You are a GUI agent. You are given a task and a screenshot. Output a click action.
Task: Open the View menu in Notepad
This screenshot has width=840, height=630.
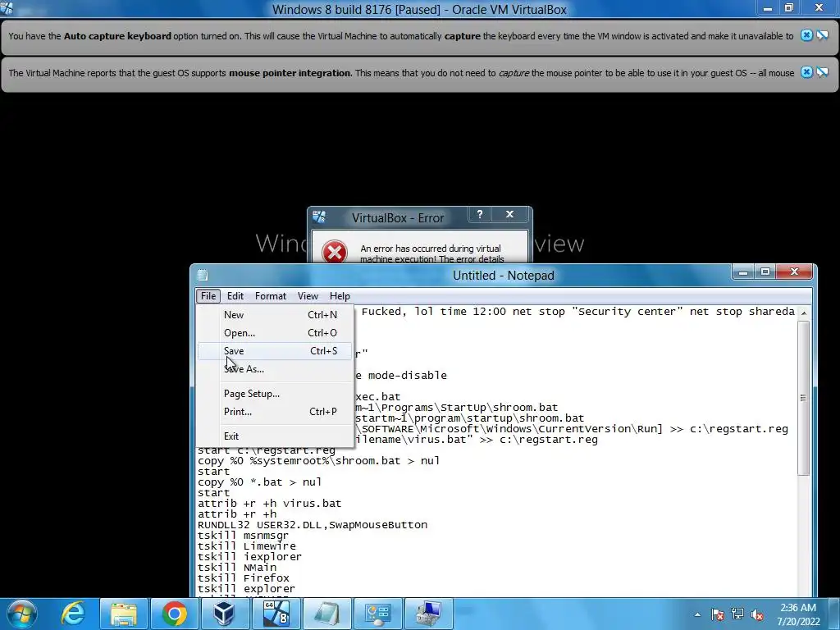click(x=308, y=296)
